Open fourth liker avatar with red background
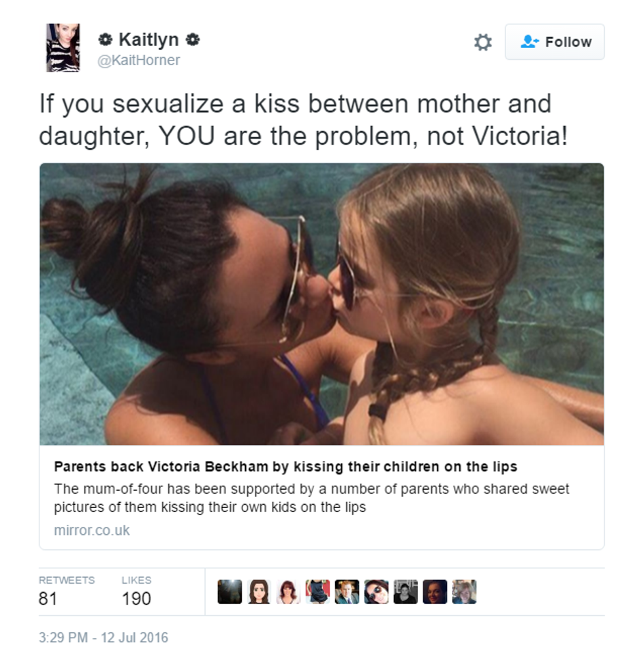Screen dimensions: 644x646 pyautogui.click(x=317, y=591)
